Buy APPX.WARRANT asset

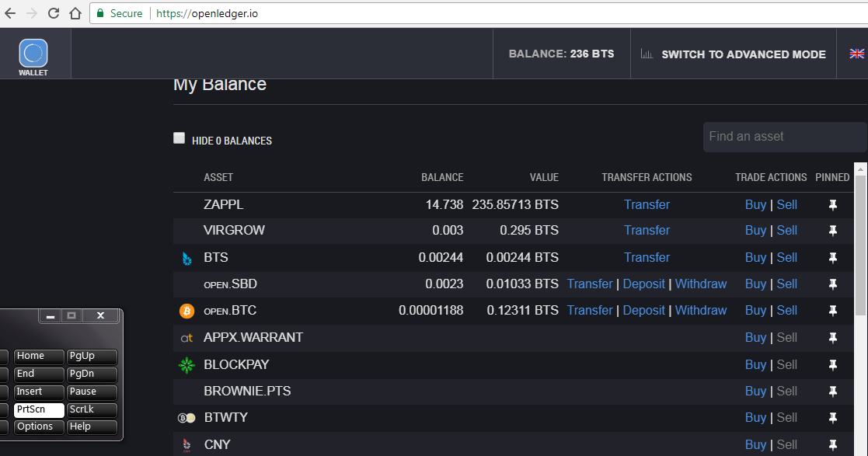pyautogui.click(x=755, y=338)
